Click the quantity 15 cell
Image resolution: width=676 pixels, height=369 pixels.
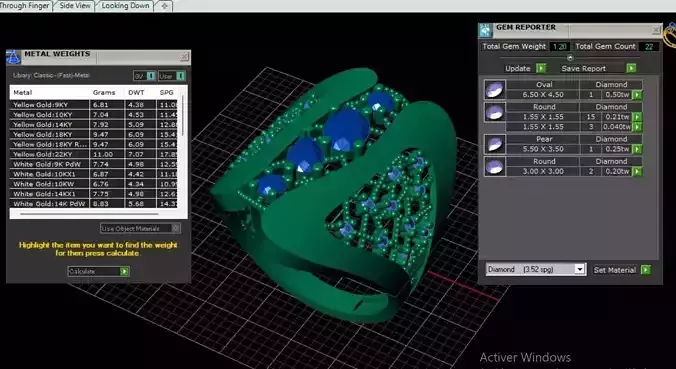tap(591, 117)
